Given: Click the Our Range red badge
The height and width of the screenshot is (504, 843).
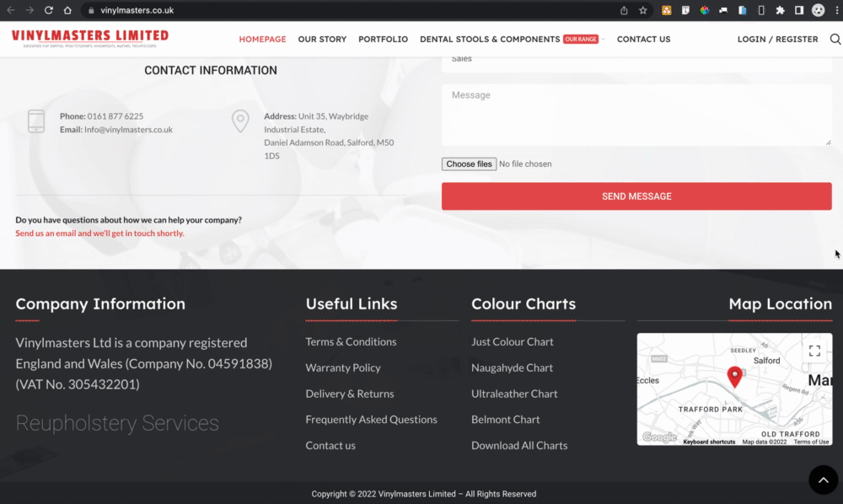Looking at the screenshot, I should [581, 40].
